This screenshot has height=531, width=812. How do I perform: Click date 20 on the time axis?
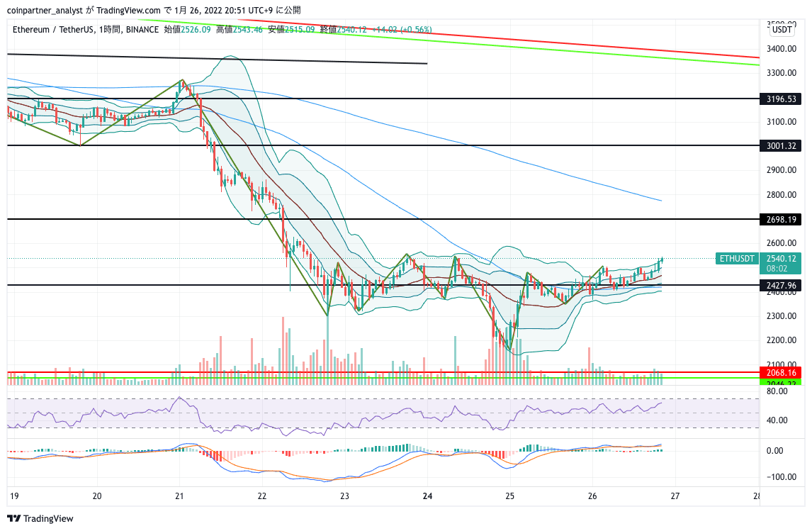pyautogui.click(x=97, y=496)
